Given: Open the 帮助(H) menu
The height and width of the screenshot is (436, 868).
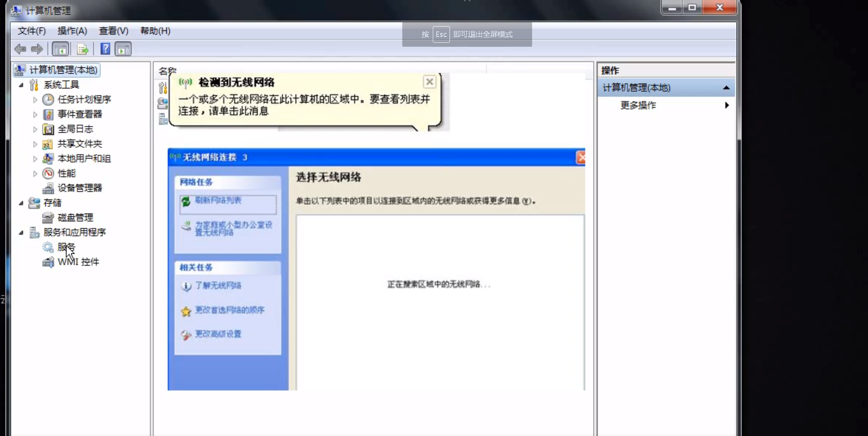Looking at the screenshot, I should 155,31.
